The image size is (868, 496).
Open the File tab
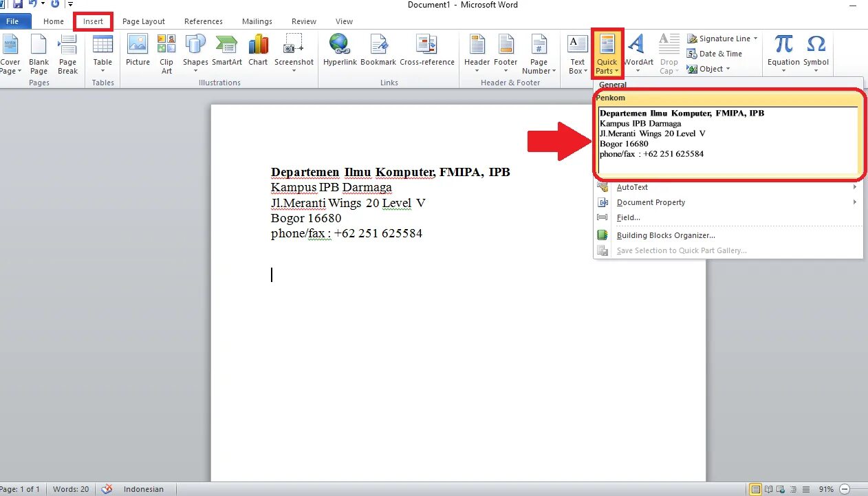tap(14, 21)
